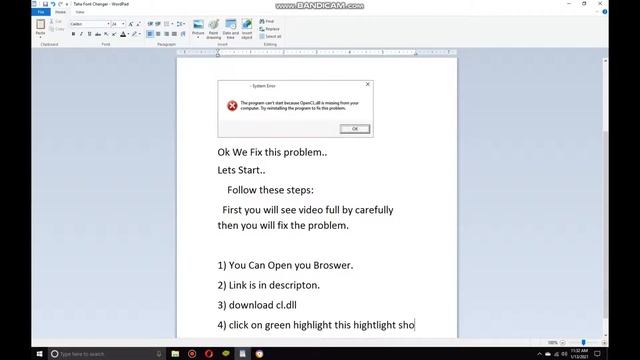Copy the selection with Copy
640x360 pixels.
tap(57, 29)
